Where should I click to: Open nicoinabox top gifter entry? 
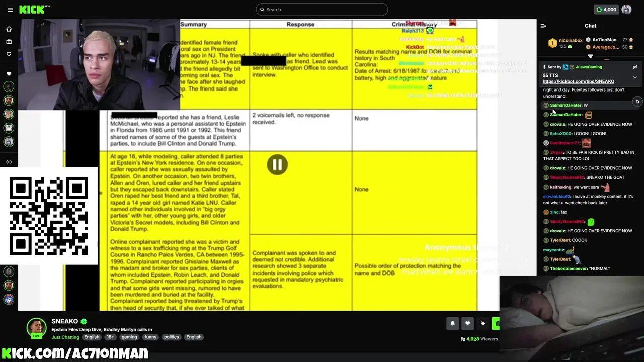click(566, 43)
